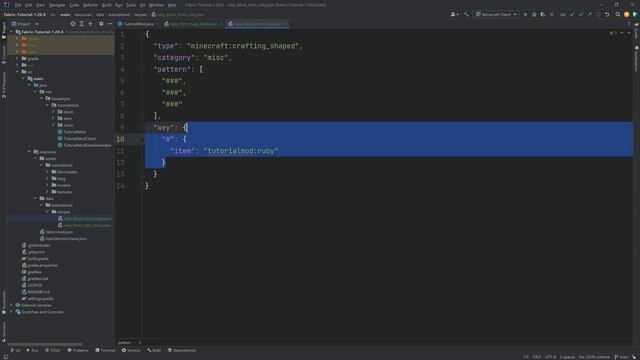Open the Refactor menu
640x360 pixels.
90,5
